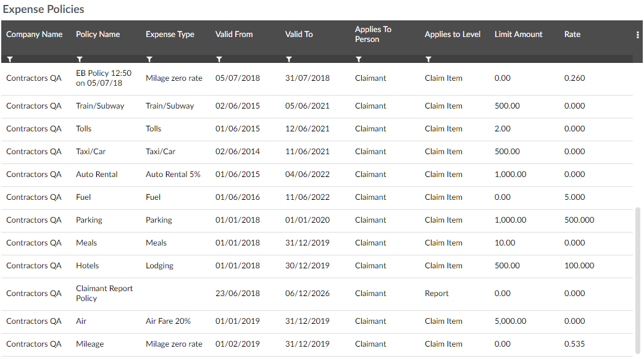Open the Company Name filter funnel
This screenshot has width=644, height=359.
(10, 59)
